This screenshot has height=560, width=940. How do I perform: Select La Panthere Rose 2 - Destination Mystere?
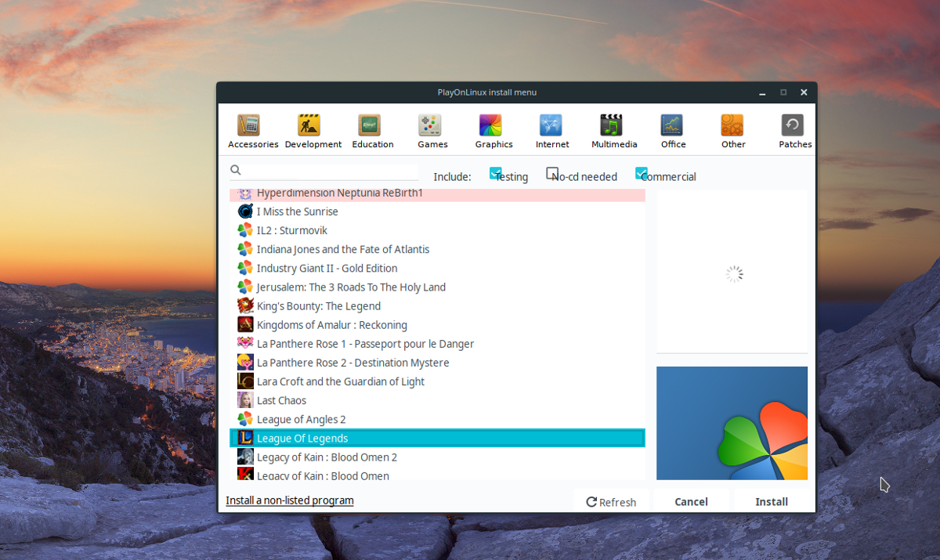437,363
